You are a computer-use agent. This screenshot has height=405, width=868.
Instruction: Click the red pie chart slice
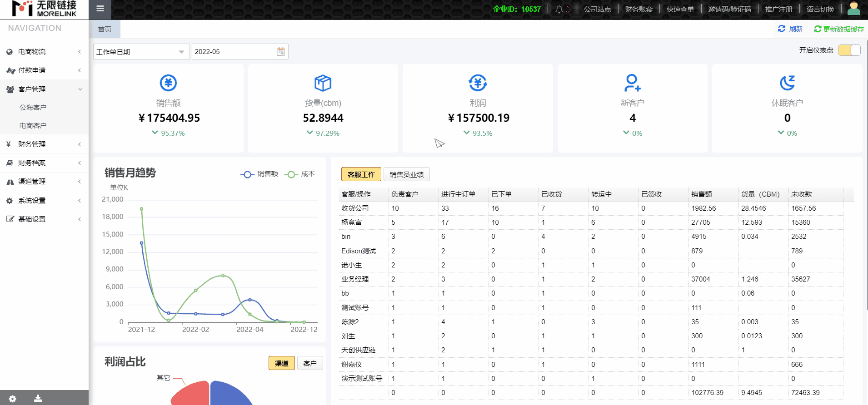pyautogui.click(x=193, y=394)
